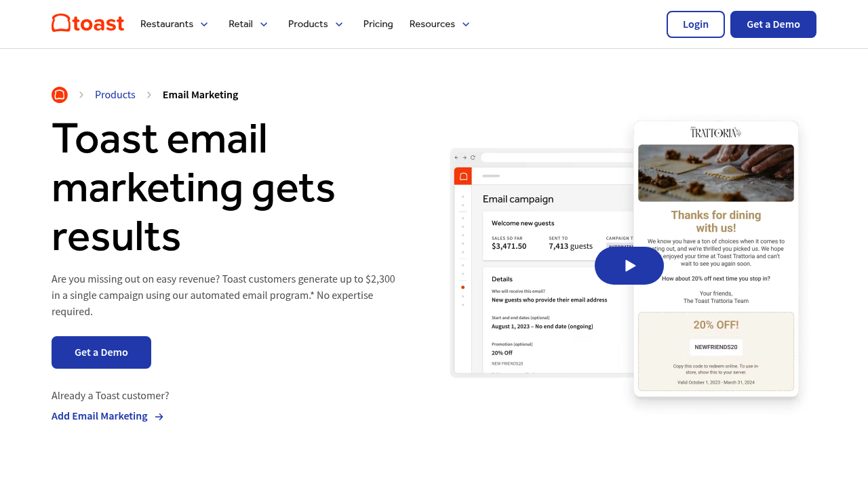Click the 'Toast email marketing gets results' heading
Viewport: 868px width, 488px height.
coord(193,187)
